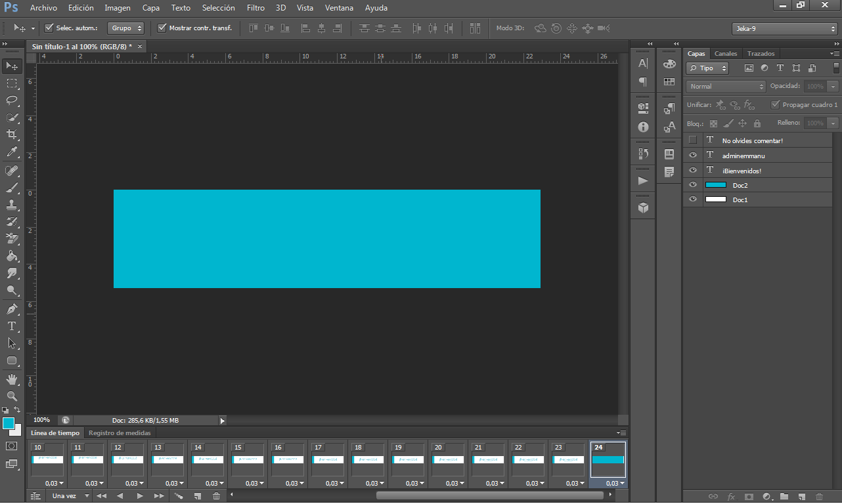842x504 pixels.
Task: Open the Ventana menu
Action: pos(339,8)
